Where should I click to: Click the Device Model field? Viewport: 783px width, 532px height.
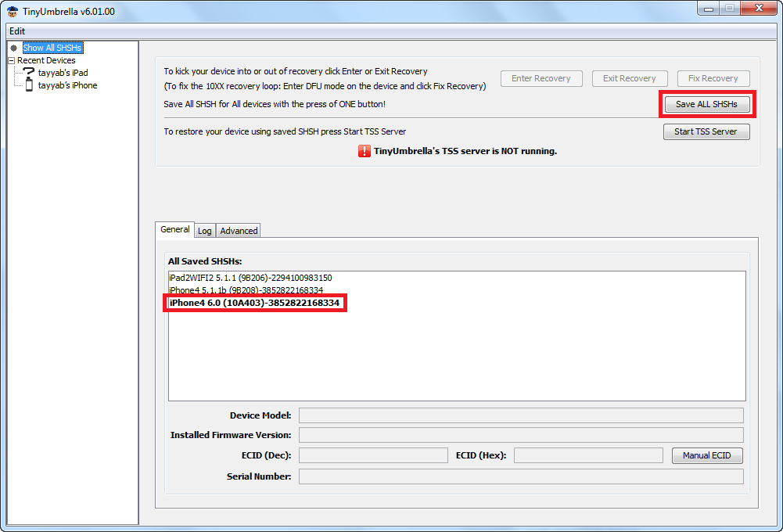(521, 415)
